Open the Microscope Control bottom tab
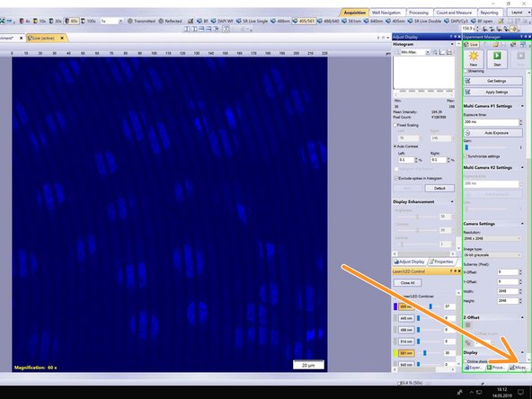The image size is (532, 399). pos(519,368)
